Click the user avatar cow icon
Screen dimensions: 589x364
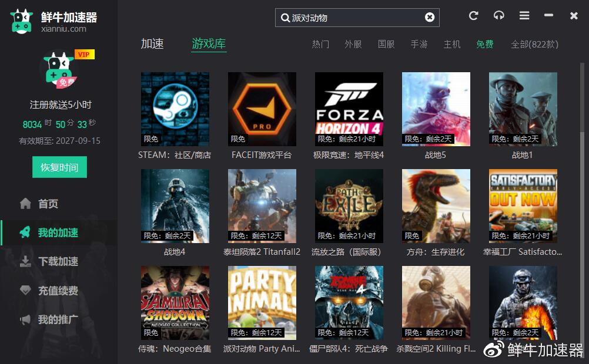coord(59,69)
